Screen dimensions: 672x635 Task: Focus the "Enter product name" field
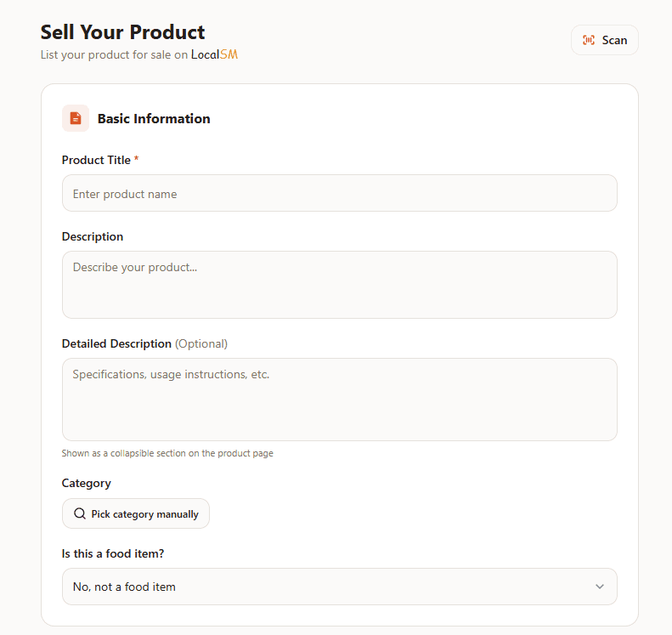(339, 194)
